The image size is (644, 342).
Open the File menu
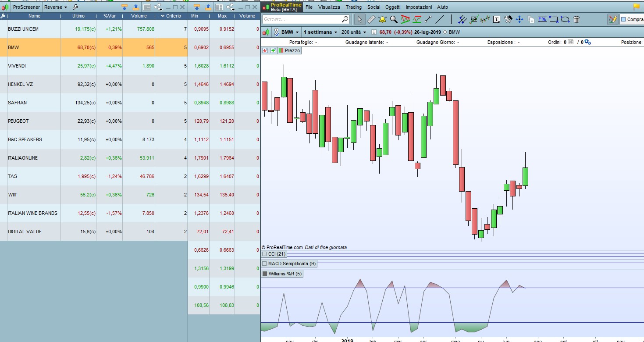click(309, 7)
